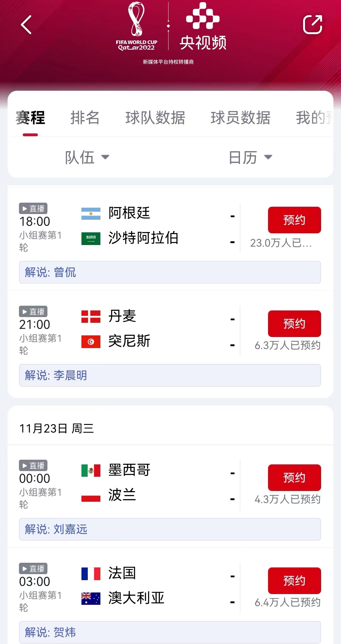Image resolution: width=341 pixels, height=644 pixels.
Task: Open the 球员数据 tab
Action: click(240, 118)
